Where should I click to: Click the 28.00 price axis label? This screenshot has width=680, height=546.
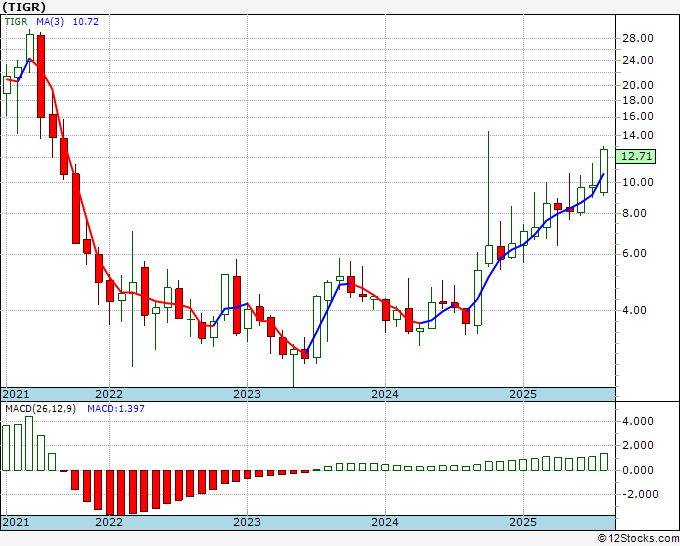[638, 38]
